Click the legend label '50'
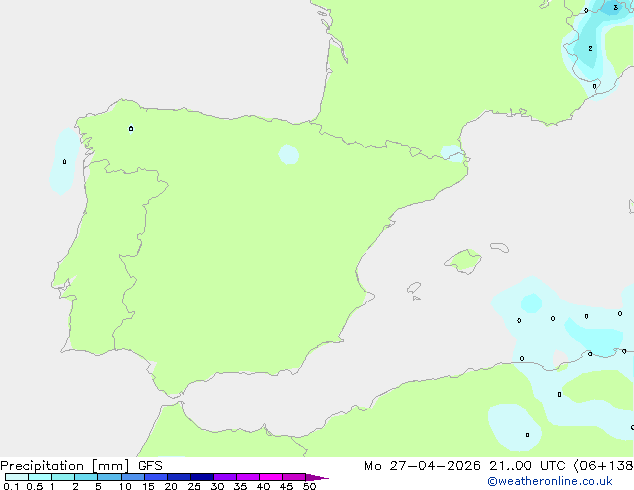The image size is (634, 490). click(x=309, y=486)
